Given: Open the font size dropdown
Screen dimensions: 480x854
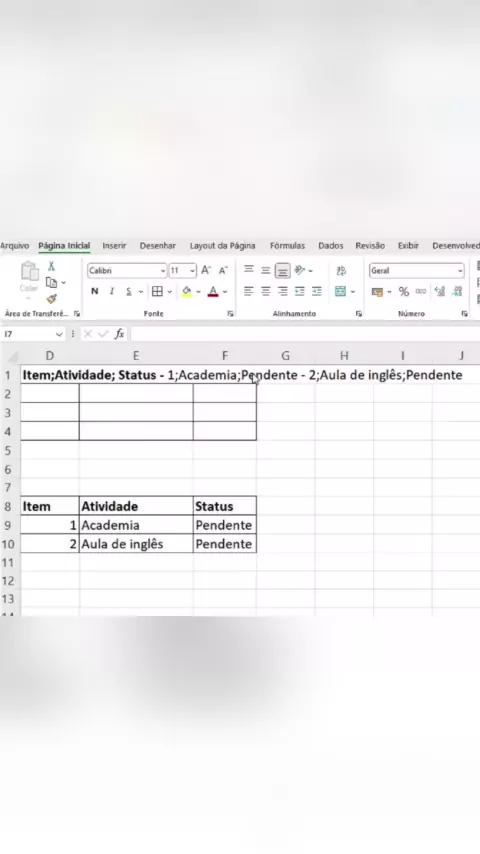Looking at the screenshot, I should 192,271.
